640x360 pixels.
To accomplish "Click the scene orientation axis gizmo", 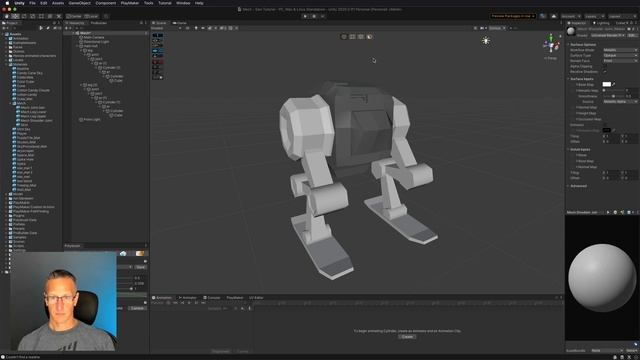I will [x=551, y=44].
